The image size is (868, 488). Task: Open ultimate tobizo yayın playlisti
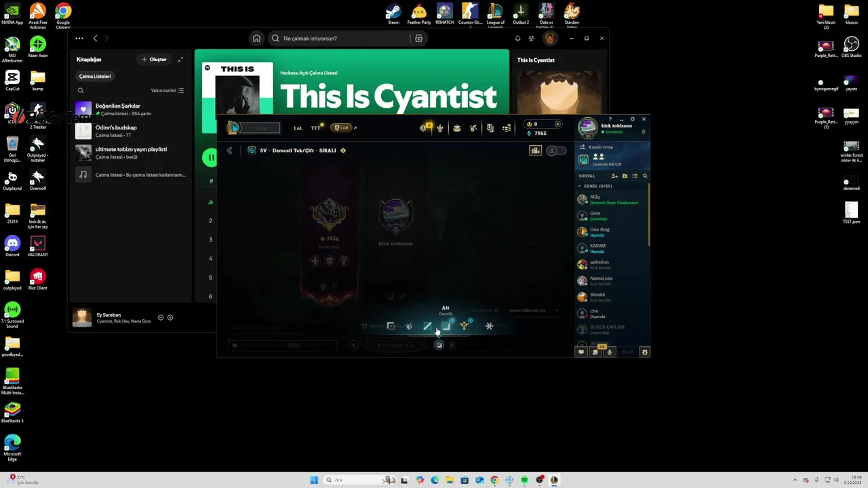[130, 153]
